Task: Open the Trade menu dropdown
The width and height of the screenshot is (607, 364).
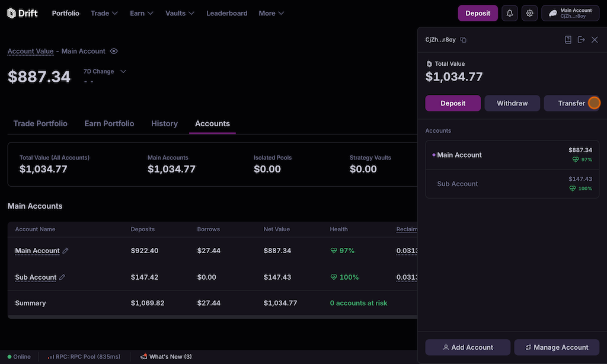Action: [x=104, y=13]
